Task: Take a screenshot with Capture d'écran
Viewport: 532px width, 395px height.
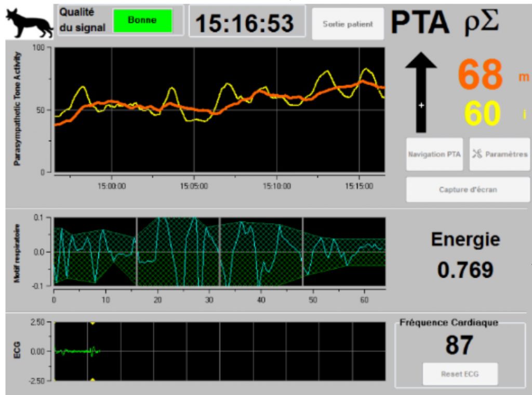Action: tap(468, 189)
